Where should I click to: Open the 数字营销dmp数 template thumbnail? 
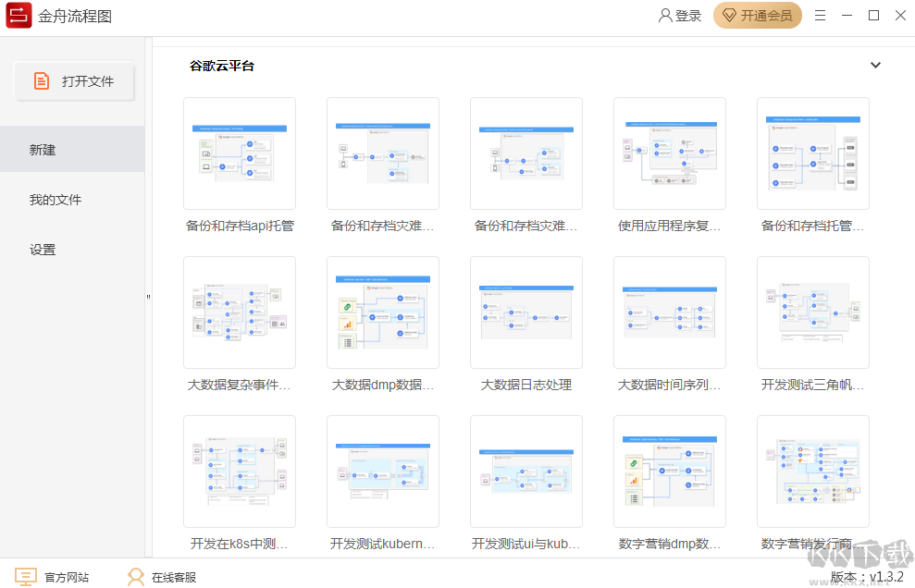[x=669, y=472]
